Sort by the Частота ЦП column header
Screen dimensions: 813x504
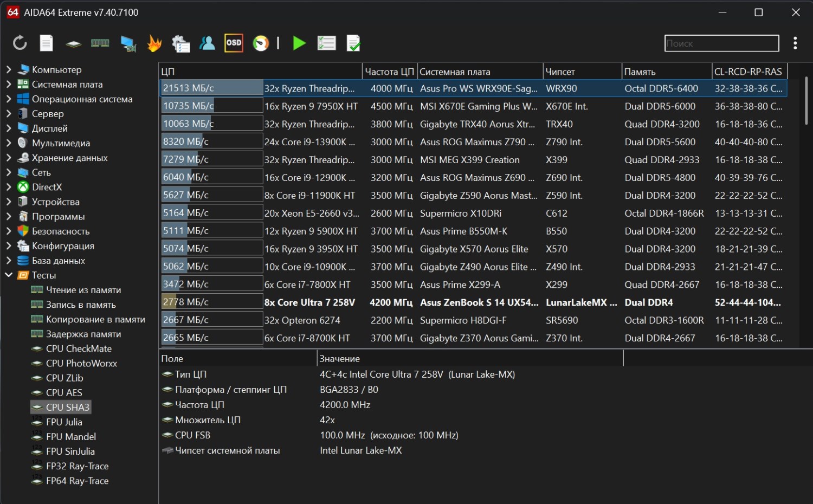click(x=389, y=72)
